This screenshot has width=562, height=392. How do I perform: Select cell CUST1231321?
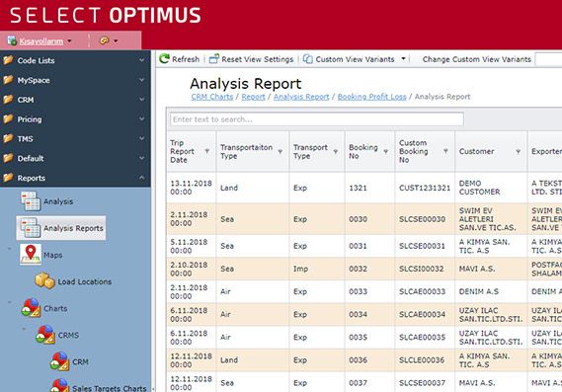click(x=425, y=188)
